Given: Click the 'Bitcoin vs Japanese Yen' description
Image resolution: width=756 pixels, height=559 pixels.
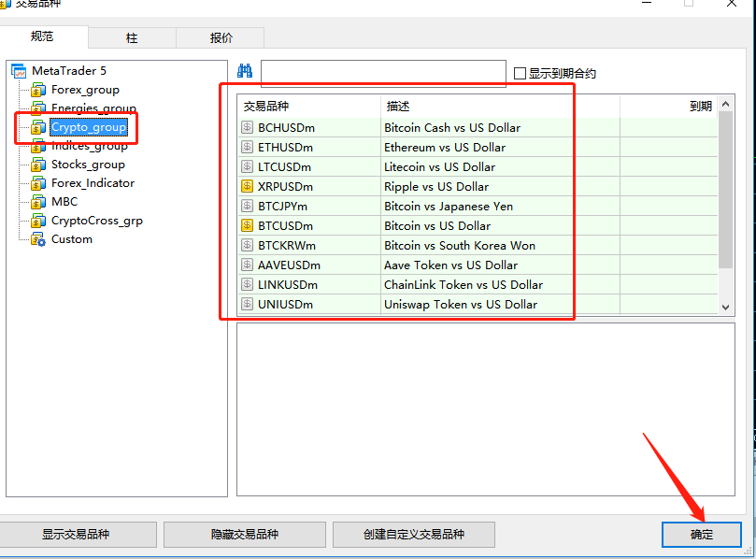Looking at the screenshot, I should point(449,207).
